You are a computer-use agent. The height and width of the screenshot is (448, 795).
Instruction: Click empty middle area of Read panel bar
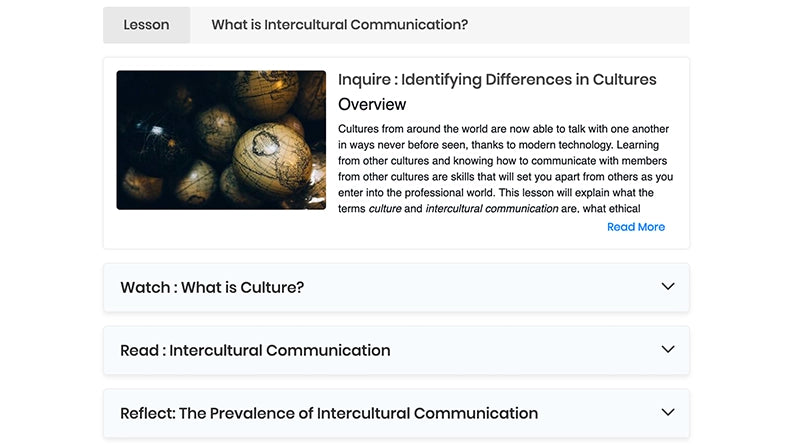click(x=520, y=351)
